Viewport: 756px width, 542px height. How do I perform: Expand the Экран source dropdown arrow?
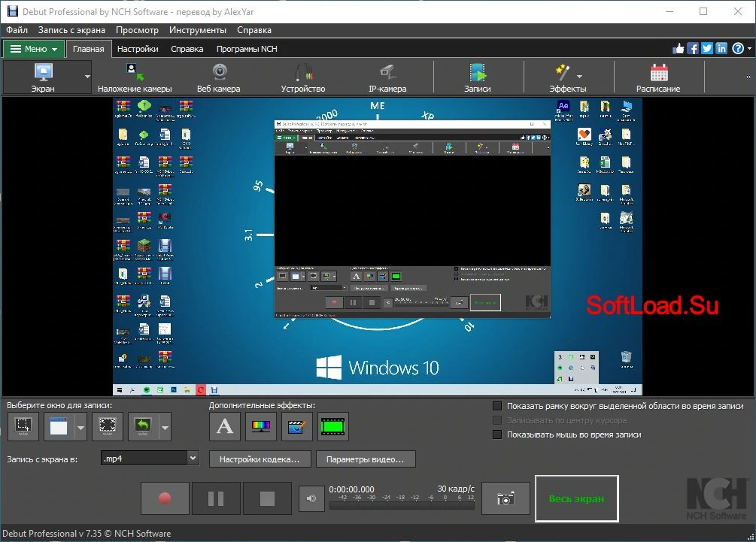87,77
